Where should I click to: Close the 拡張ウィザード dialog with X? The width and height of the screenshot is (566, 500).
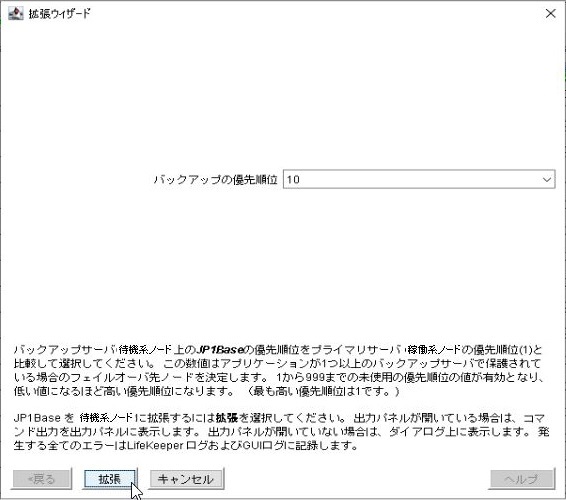coord(550,13)
